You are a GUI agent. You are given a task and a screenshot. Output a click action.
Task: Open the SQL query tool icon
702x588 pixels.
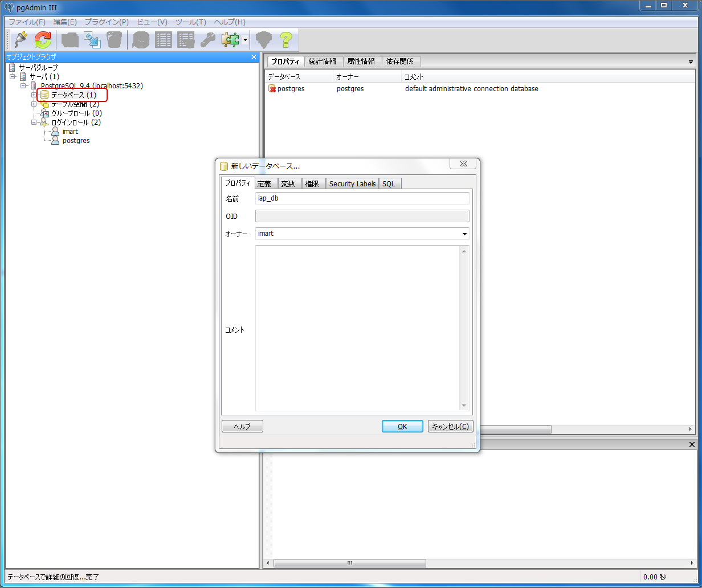click(141, 40)
